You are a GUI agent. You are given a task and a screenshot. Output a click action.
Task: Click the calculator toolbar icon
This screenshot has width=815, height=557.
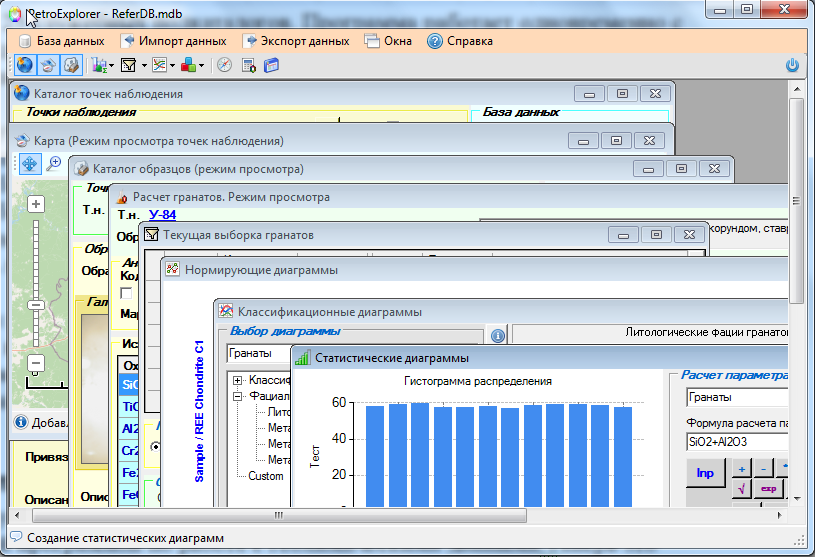pyautogui.click(x=249, y=65)
